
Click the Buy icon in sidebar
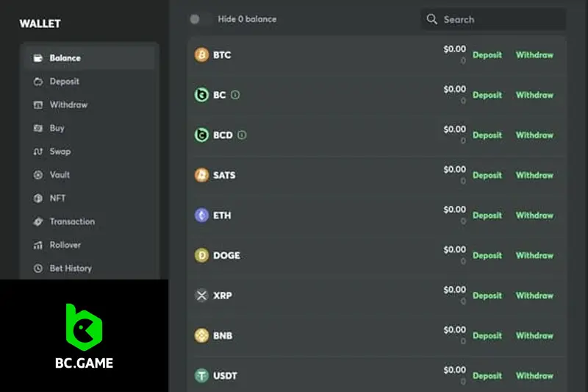[x=38, y=128]
